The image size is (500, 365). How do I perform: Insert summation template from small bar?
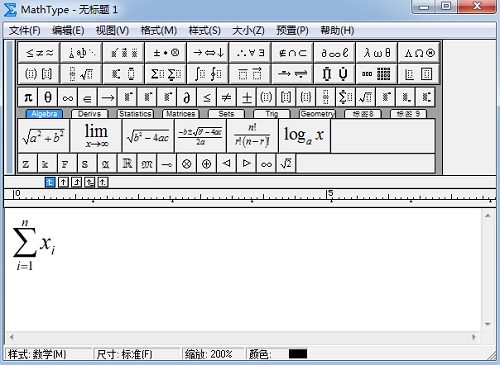point(346,97)
